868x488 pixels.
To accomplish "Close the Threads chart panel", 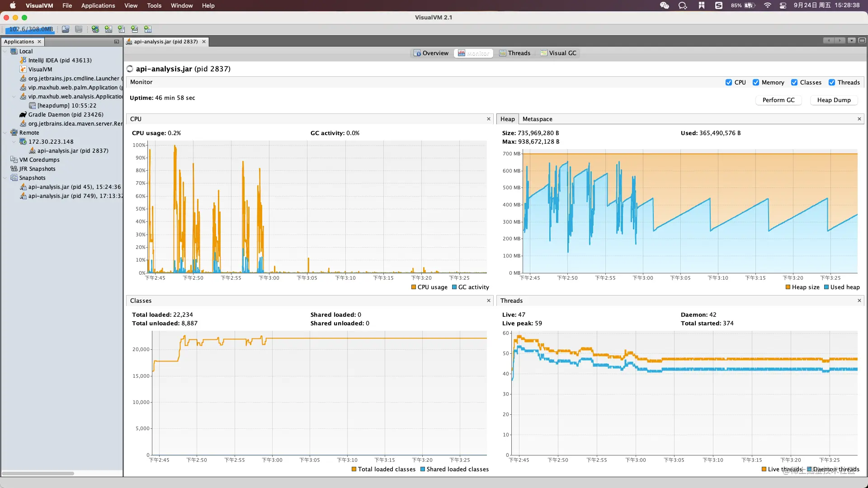I will pyautogui.click(x=859, y=300).
